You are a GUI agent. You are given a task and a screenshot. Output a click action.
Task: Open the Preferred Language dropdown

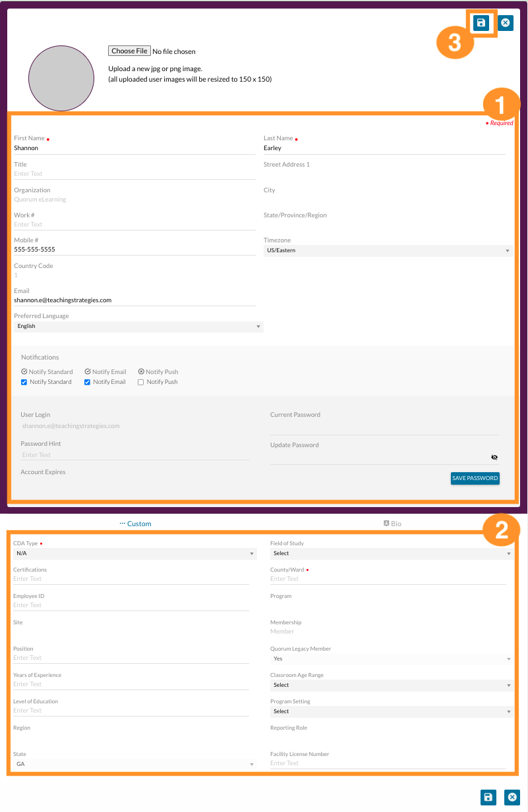click(138, 326)
